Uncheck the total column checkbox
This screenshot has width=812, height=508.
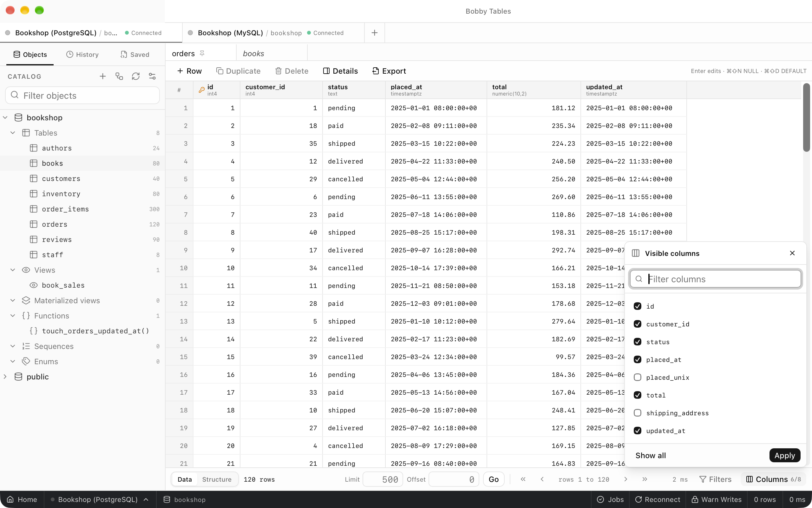coord(638,395)
